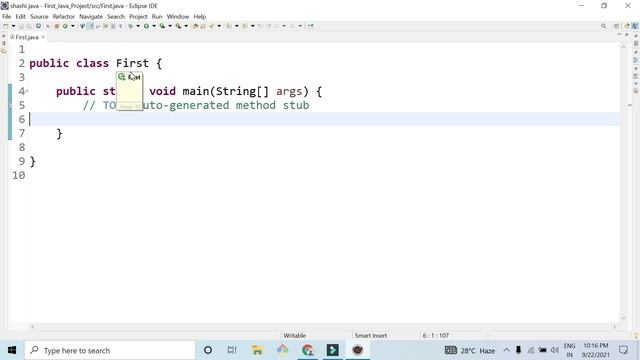This screenshot has height=360, width=640.
Task: Click the External Tools run icon
Action: [x=178, y=26]
